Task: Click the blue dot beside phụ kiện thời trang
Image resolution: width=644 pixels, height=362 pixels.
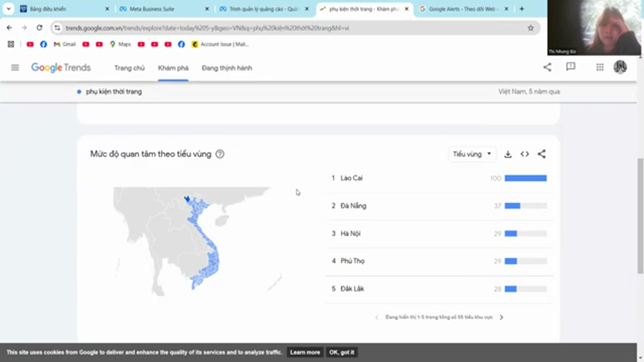Action: click(79, 92)
